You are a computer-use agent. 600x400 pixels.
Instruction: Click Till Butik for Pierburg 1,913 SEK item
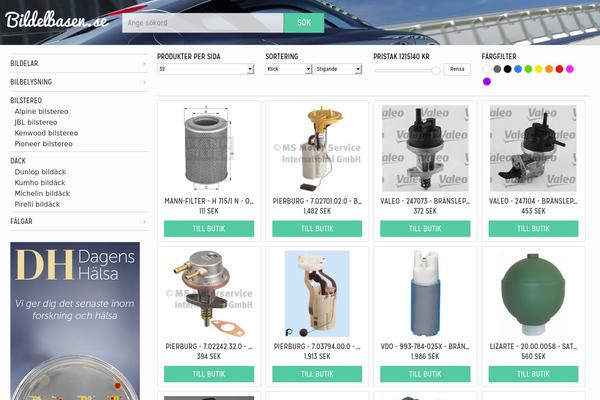(317, 374)
